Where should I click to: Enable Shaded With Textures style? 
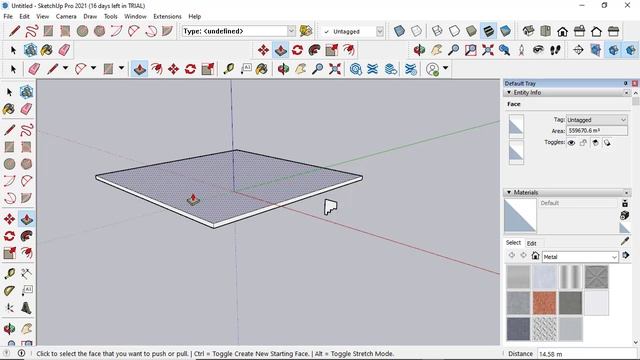click(488, 31)
